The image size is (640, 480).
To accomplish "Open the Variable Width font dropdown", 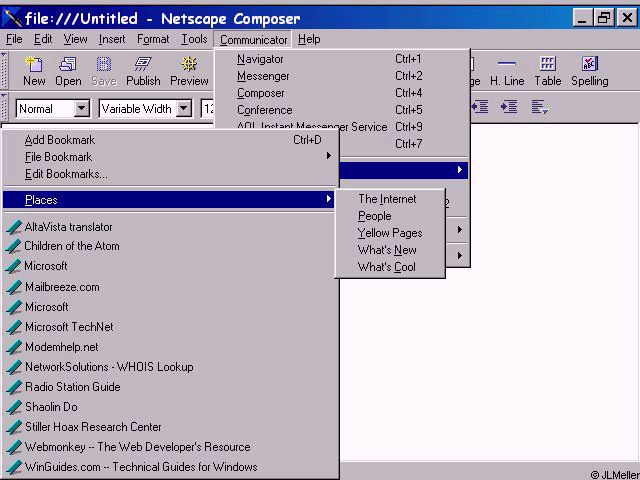I will 184,109.
